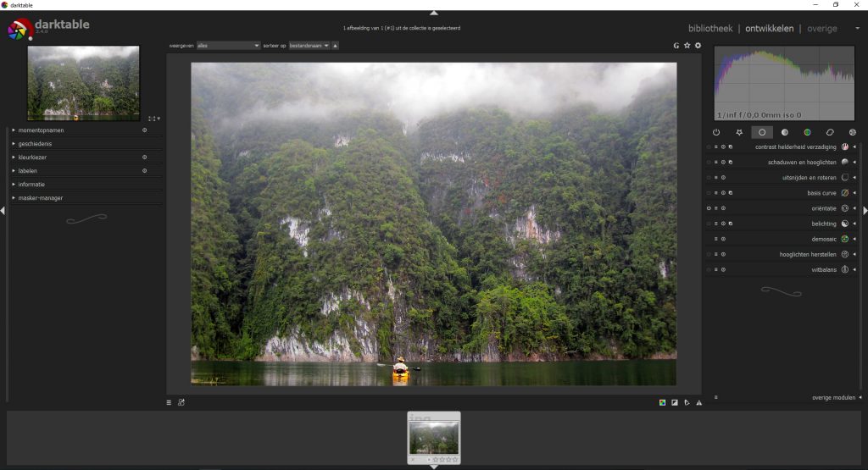868x470 pixels.
Task: Select the correction modules group tab
Action: [x=830, y=132]
